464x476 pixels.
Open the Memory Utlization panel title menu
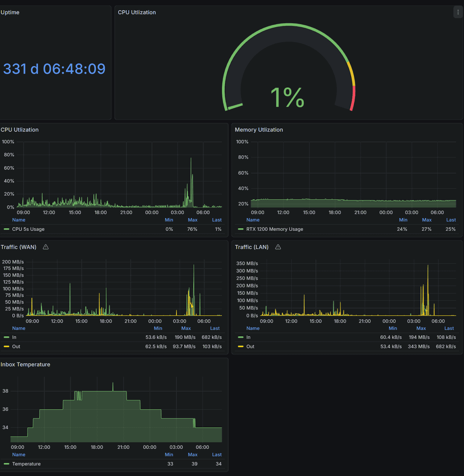point(259,130)
